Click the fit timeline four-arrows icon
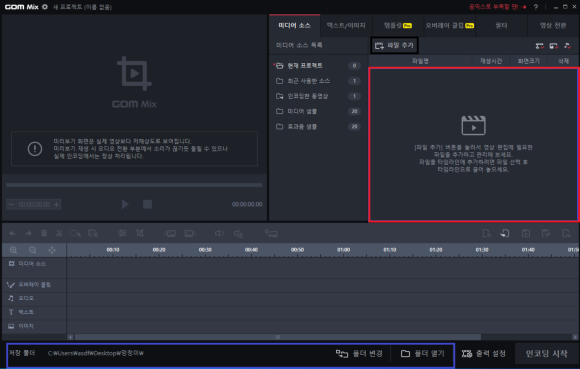The image size is (580, 369). pyautogui.click(x=52, y=250)
